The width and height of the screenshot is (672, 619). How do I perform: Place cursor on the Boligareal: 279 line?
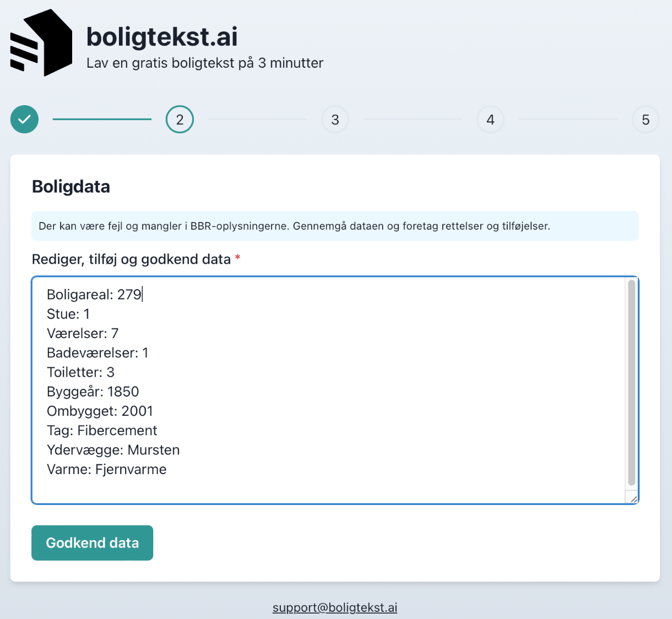coord(94,295)
